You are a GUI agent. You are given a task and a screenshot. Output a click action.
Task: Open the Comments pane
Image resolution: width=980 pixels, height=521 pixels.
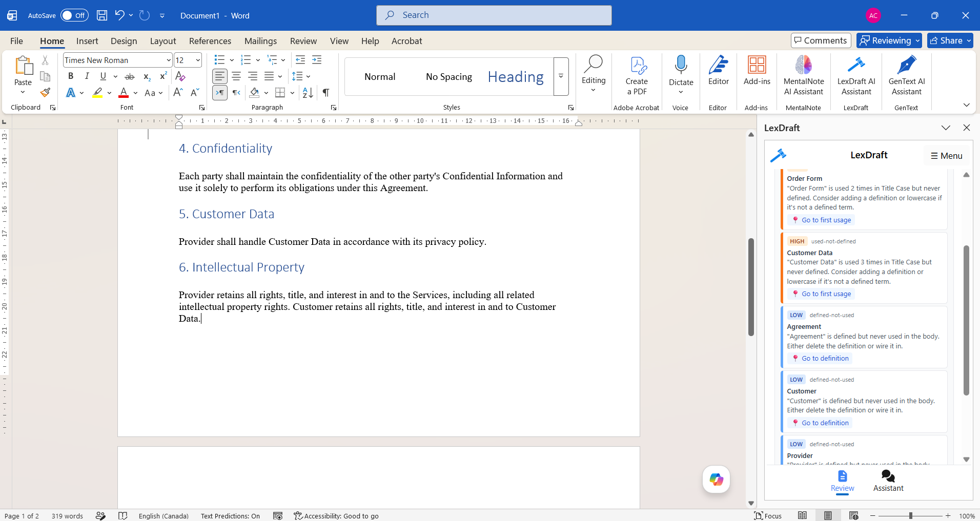pos(821,40)
